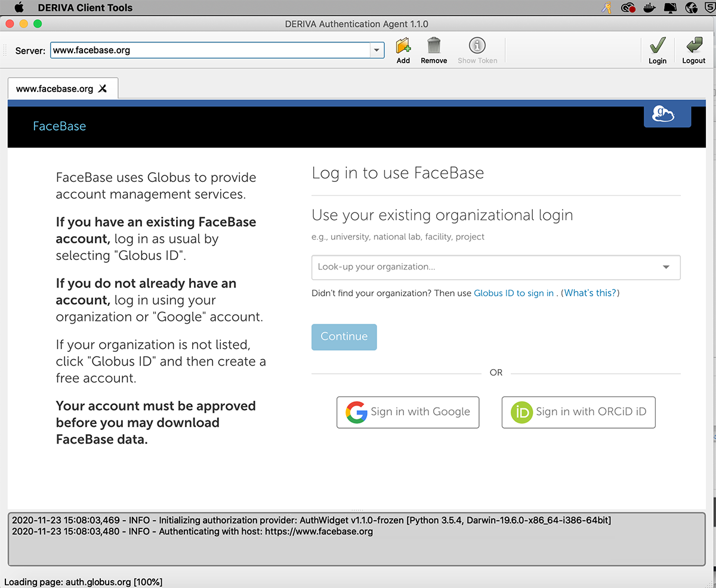Image resolution: width=716 pixels, height=588 pixels.
Task: Click the 'Loading page: auth.globus.org' status text
Action: tap(84, 582)
